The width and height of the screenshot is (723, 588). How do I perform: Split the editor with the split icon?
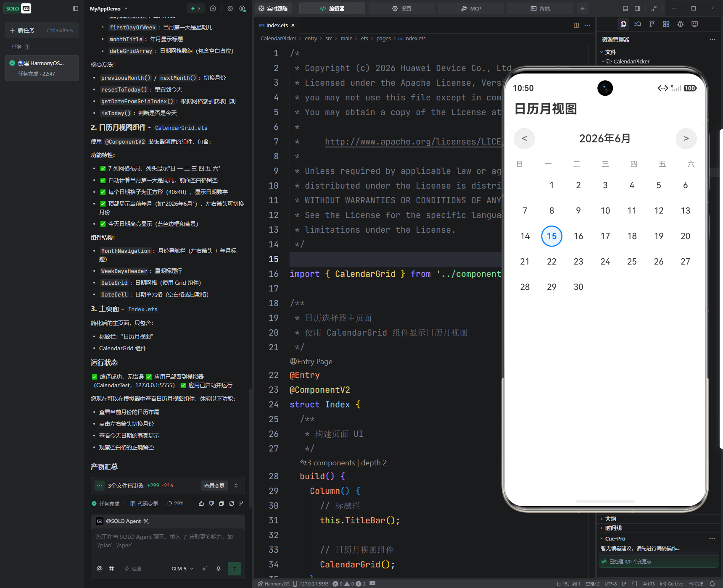click(576, 25)
